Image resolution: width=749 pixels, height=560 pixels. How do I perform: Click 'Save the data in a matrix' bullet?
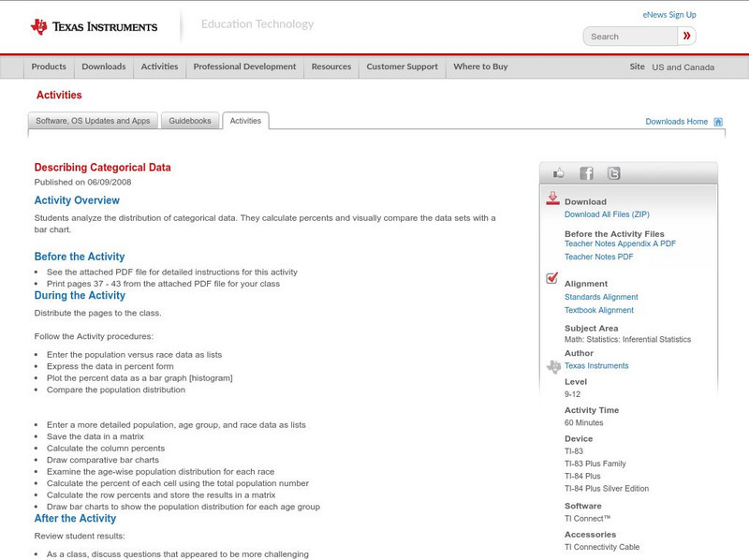[x=95, y=436]
